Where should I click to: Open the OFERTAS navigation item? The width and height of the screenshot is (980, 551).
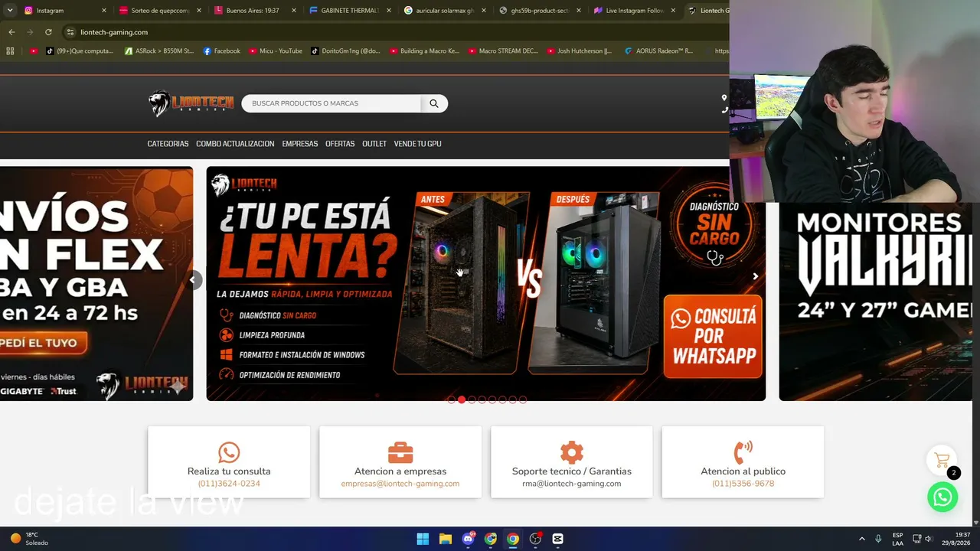(340, 144)
